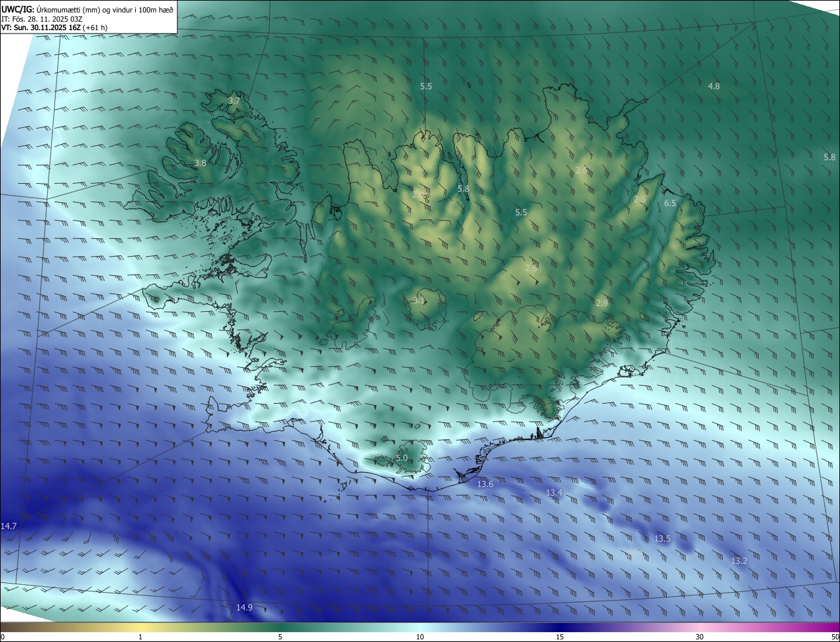The height and width of the screenshot is (642, 840).
Task: Select the 2.9 value label
Action: pyautogui.click(x=602, y=303)
